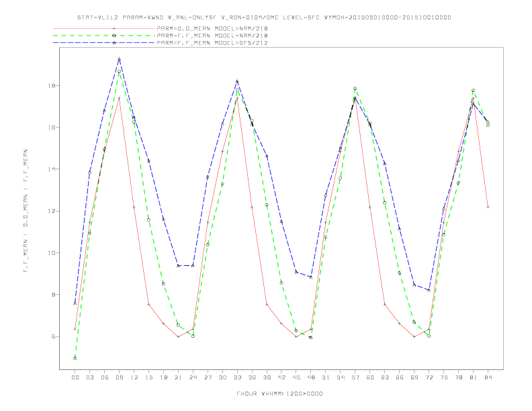Click the blue GFS triangle point at hour 39
532x411 pixels.
[267, 156]
